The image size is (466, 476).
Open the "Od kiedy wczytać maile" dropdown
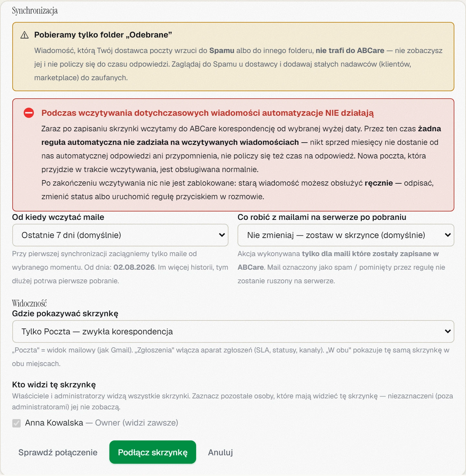pos(120,235)
